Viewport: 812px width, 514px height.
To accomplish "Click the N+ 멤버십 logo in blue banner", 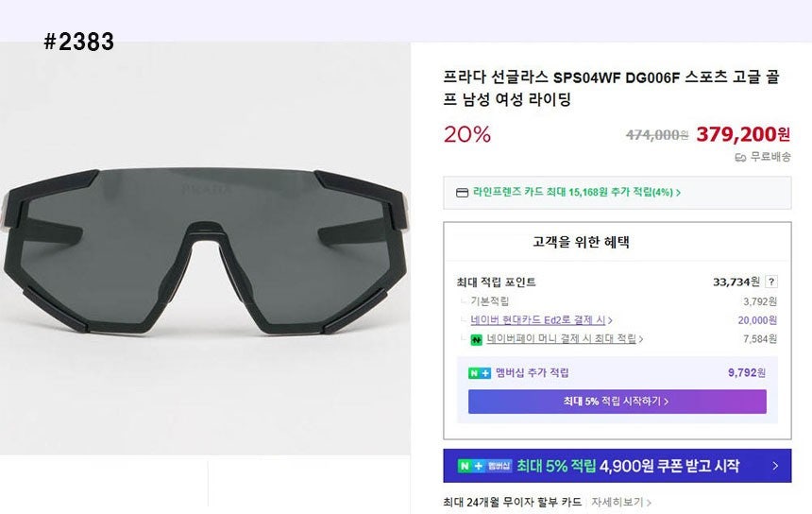I will pyautogui.click(x=484, y=466).
